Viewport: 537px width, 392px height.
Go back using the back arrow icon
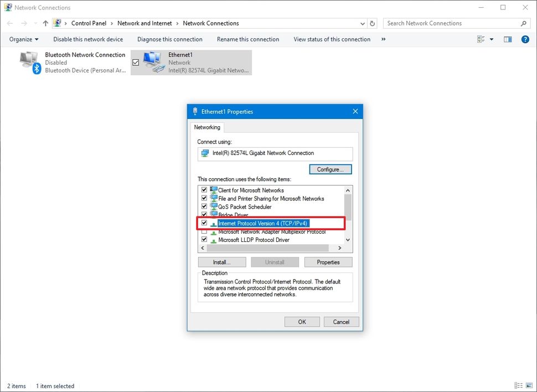(x=9, y=23)
